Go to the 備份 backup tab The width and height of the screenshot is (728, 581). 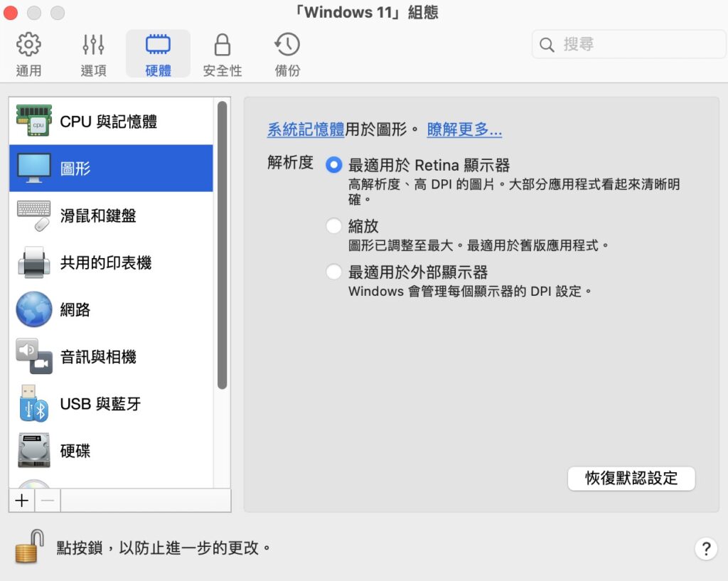coord(287,54)
